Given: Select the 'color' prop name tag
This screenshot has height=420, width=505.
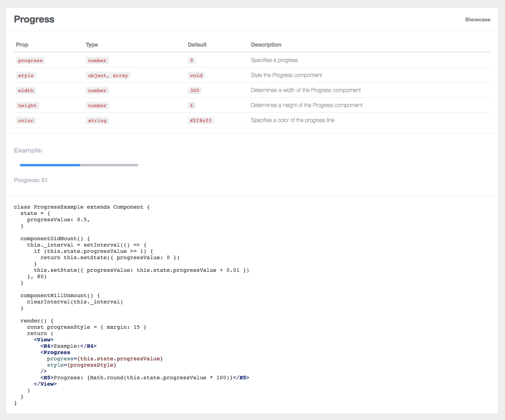Looking at the screenshot, I should (26, 121).
